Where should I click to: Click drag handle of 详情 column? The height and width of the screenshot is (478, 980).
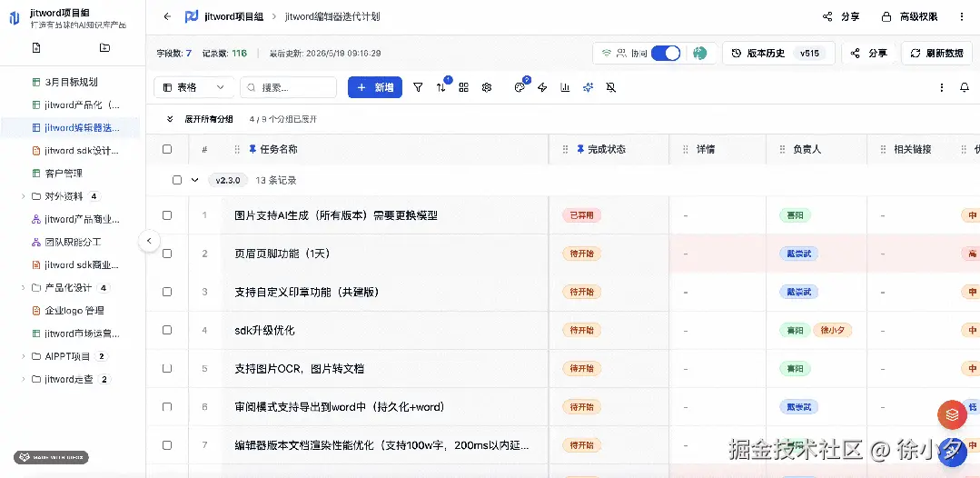[x=686, y=150]
